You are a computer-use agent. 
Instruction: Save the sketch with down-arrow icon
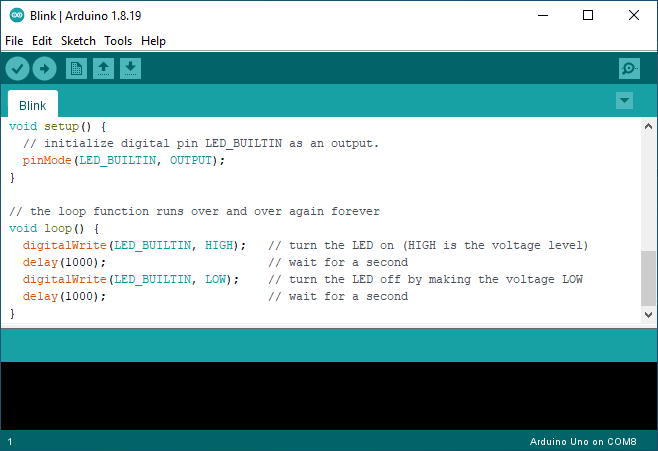click(130, 68)
